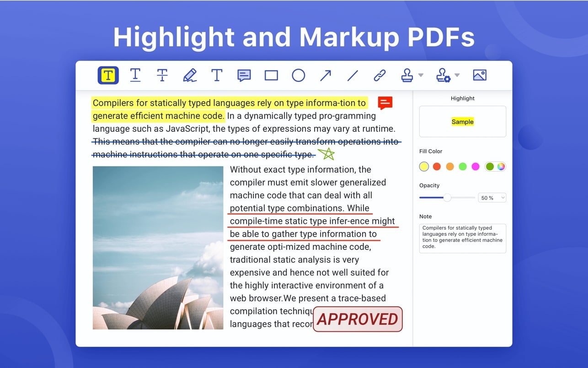
Task: Select the Text box tool
Action: pos(217,75)
